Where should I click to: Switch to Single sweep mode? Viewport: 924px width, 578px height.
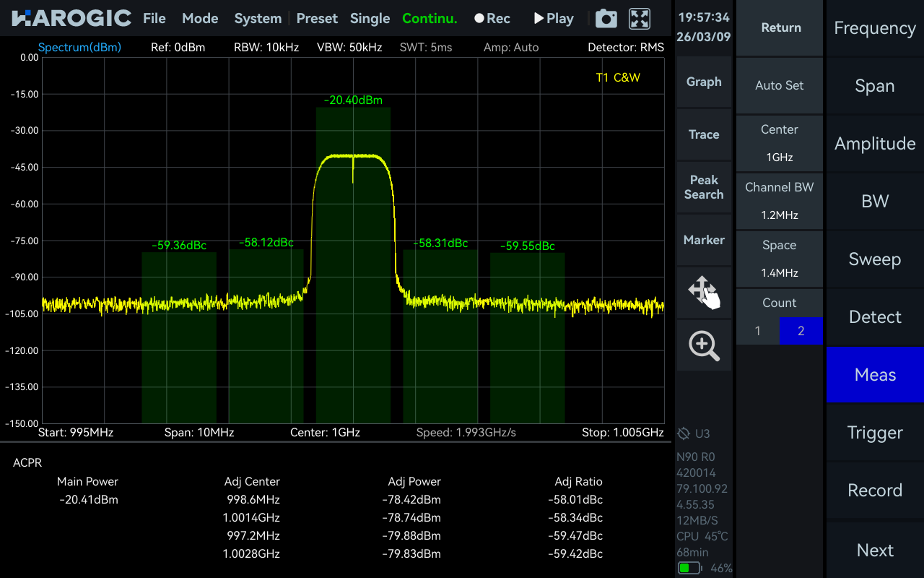[x=370, y=18]
